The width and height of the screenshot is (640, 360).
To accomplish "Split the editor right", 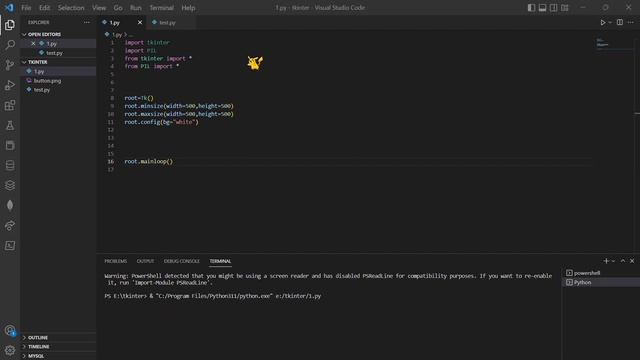I will [620, 22].
